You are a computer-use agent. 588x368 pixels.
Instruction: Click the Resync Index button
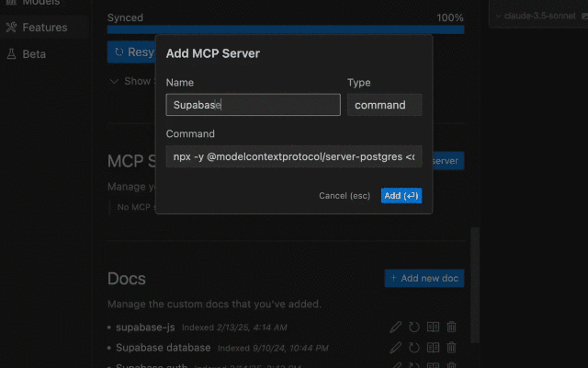[x=131, y=52]
